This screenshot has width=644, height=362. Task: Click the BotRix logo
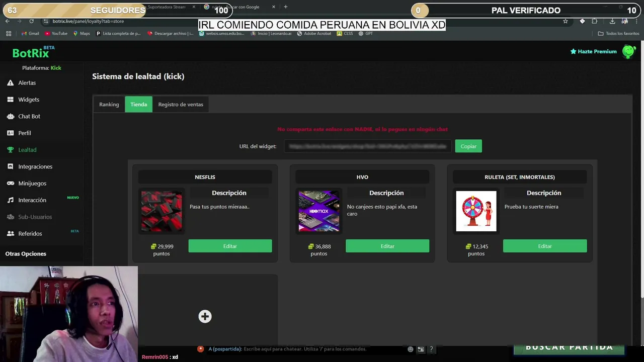tap(30, 53)
